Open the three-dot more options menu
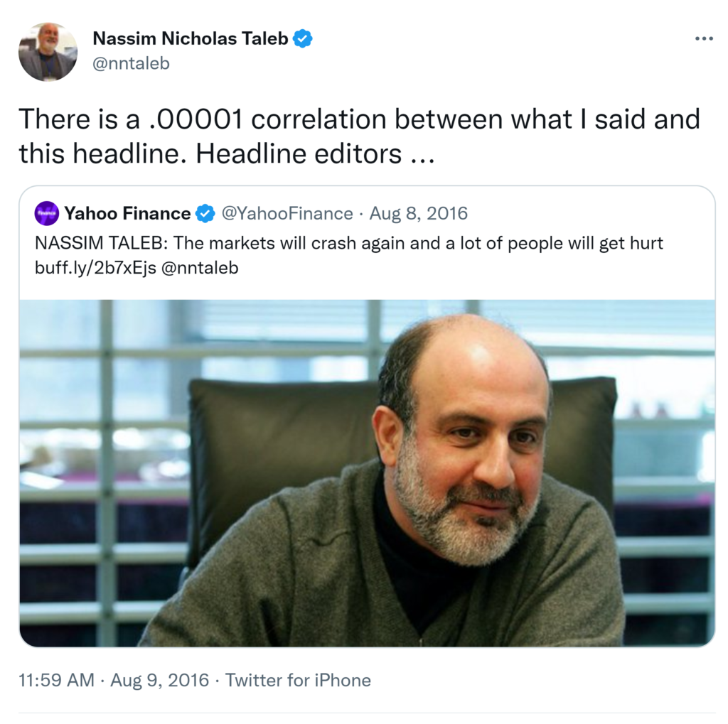Image resolution: width=728 pixels, height=724 pixels. point(703,39)
